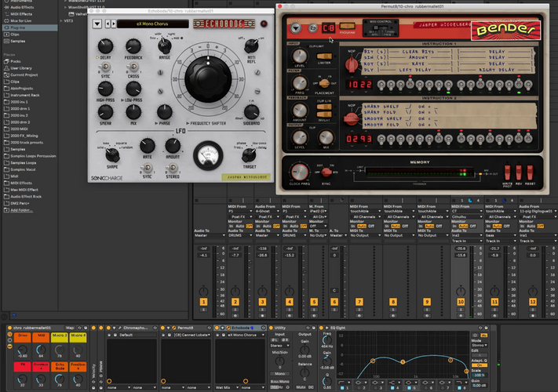Click the Permut8 Sync mode selector
Screen dimensions: 558x392
(x=326, y=172)
